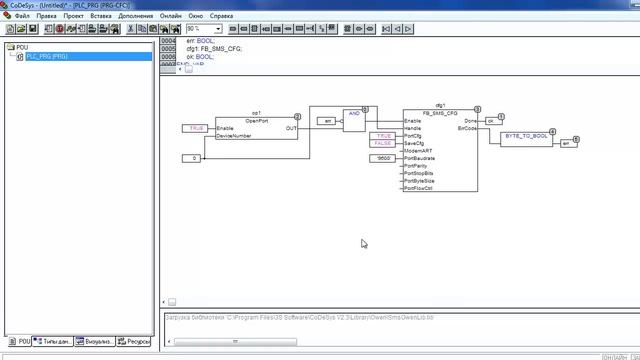Select the AND block in the diagram
This screenshot has width=640, height=360.
pyautogui.click(x=354, y=120)
